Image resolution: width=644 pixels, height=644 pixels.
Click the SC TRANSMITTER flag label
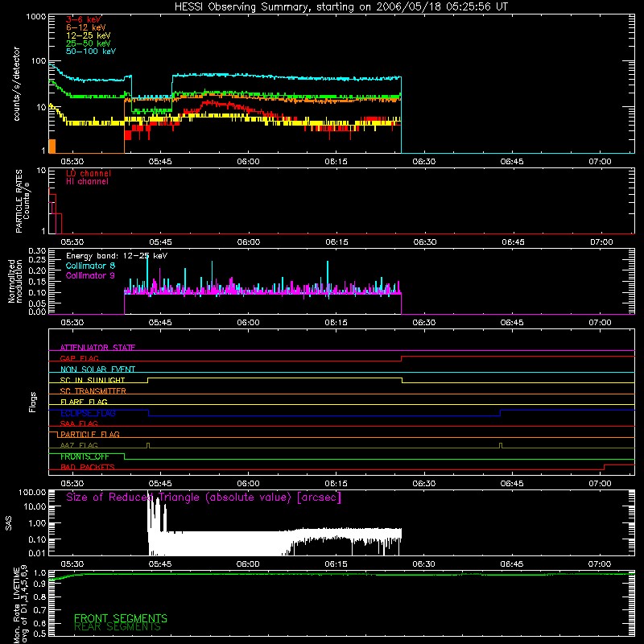click(x=93, y=391)
